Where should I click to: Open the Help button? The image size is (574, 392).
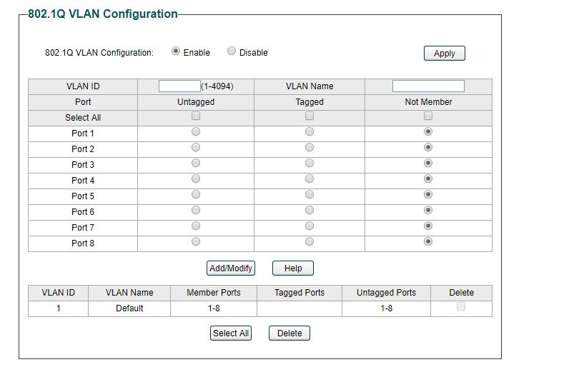[x=293, y=268]
